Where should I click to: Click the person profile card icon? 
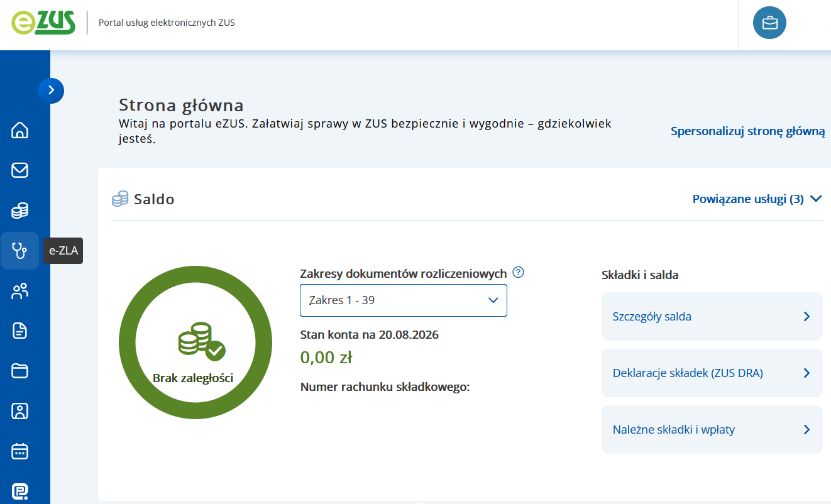point(19,412)
